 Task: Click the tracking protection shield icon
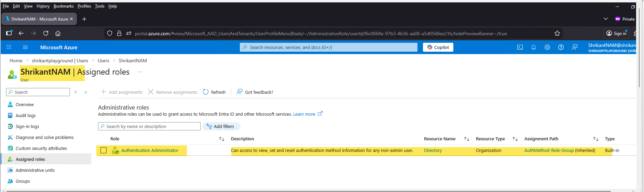110,33
